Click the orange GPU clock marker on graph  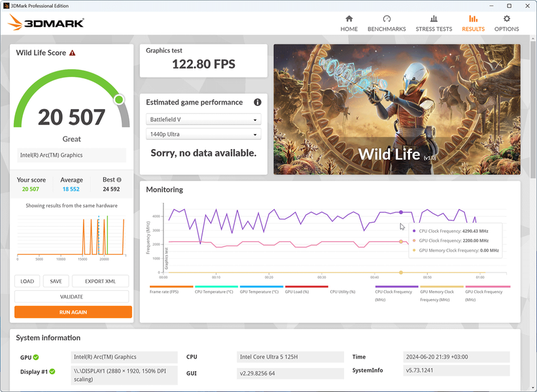(x=401, y=242)
